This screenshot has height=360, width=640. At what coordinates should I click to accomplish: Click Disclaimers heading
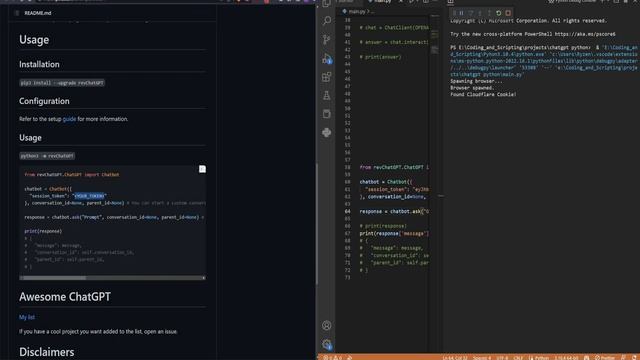[x=47, y=352]
